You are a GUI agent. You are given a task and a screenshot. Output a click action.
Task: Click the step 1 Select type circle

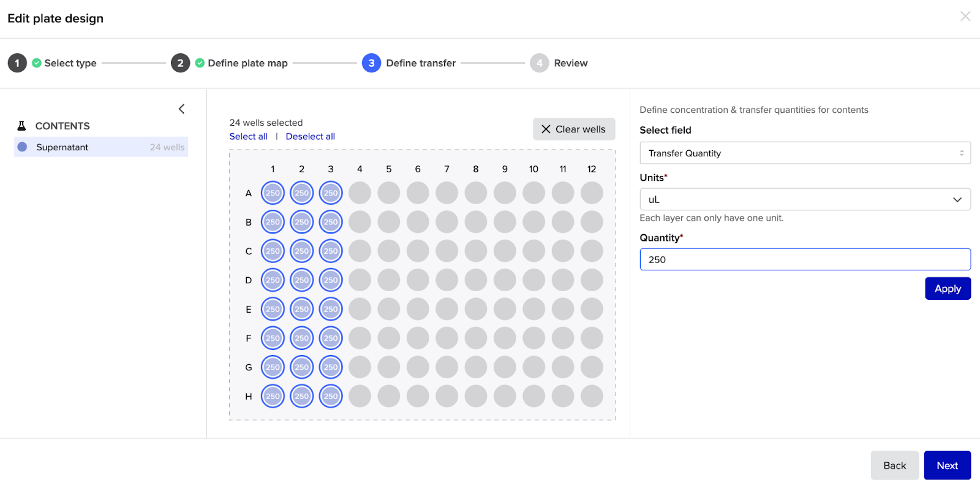pos(17,63)
